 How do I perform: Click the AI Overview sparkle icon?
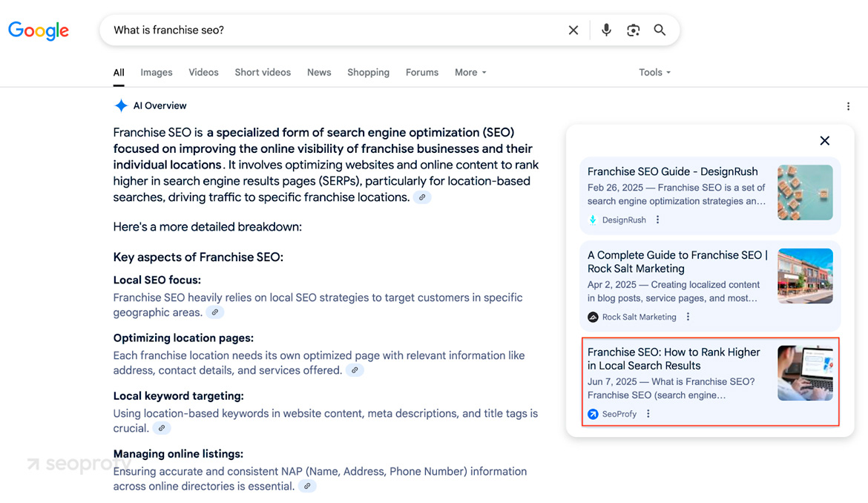tap(121, 105)
